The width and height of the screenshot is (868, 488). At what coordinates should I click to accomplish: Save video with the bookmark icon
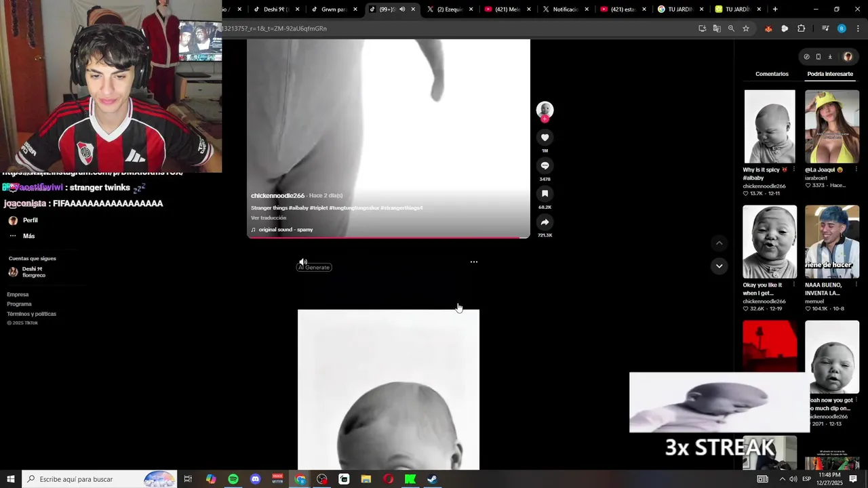pyautogui.click(x=545, y=194)
